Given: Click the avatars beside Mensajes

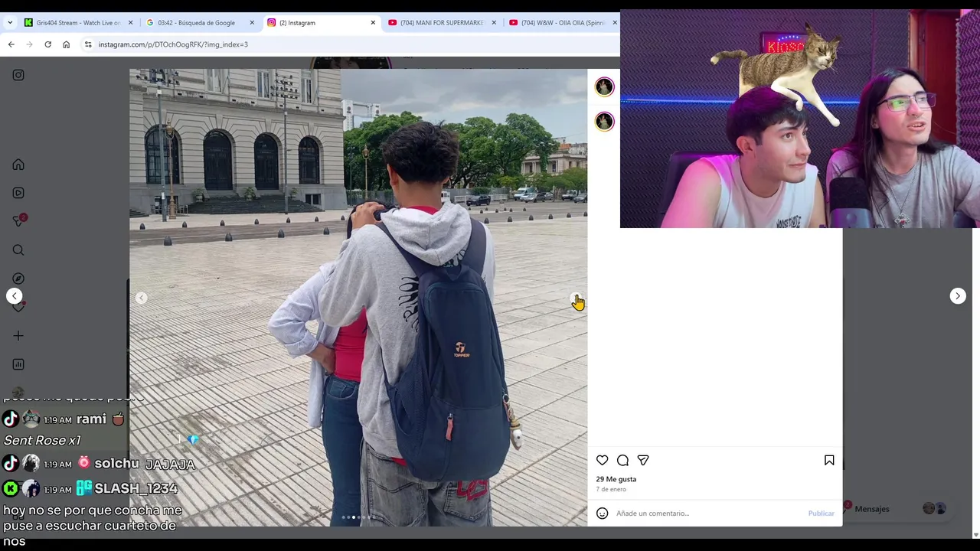Looking at the screenshot, I should pyautogui.click(x=935, y=508).
